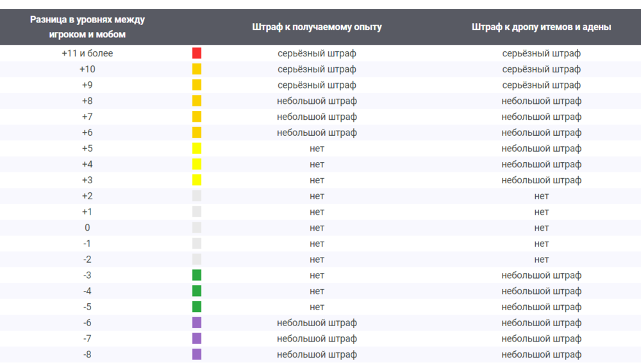The image size is (641, 364).
Task: Click the drop penalty cell in the -4 row
Action: (x=541, y=291)
